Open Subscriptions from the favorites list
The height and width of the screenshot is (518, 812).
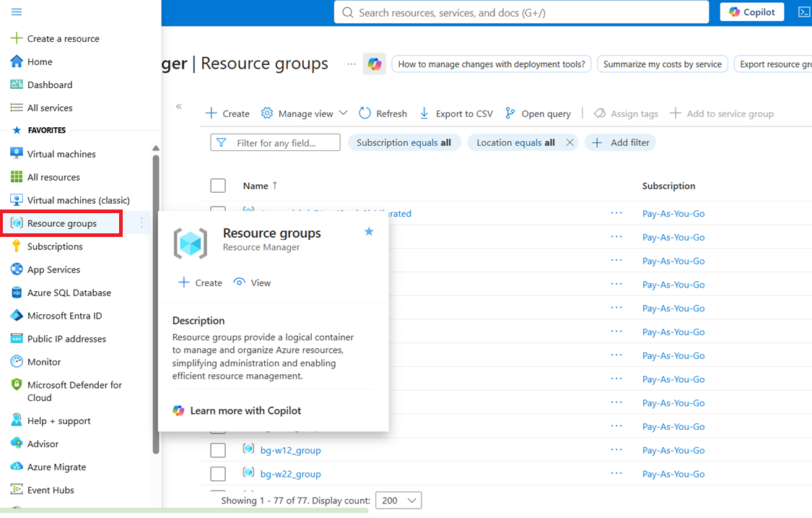(55, 246)
